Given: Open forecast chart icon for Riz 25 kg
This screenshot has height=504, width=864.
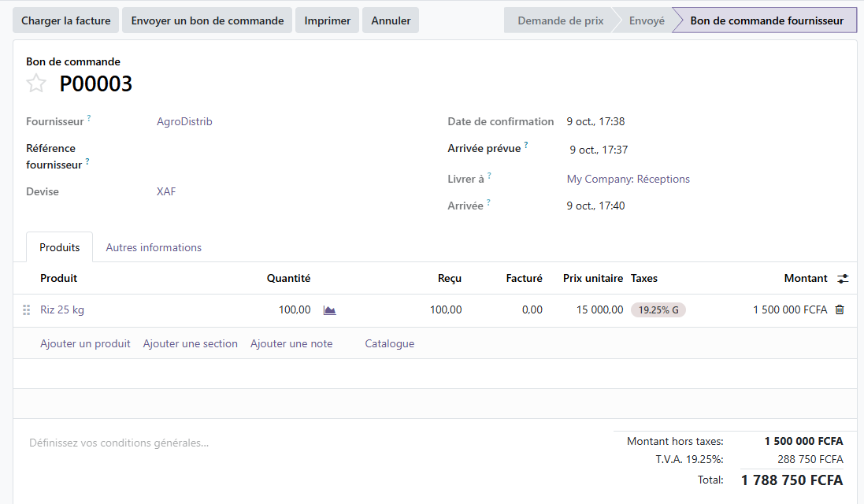Looking at the screenshot, I should click(x=329, y=310).
